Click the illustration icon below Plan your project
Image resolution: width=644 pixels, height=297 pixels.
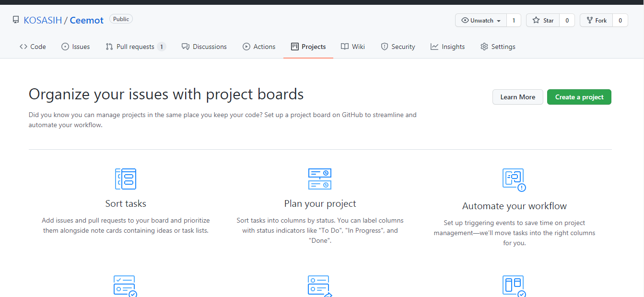[x=320, y=286]
